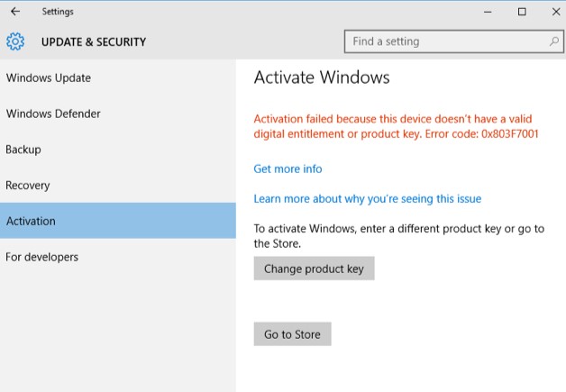Close the Settings window

556,12
